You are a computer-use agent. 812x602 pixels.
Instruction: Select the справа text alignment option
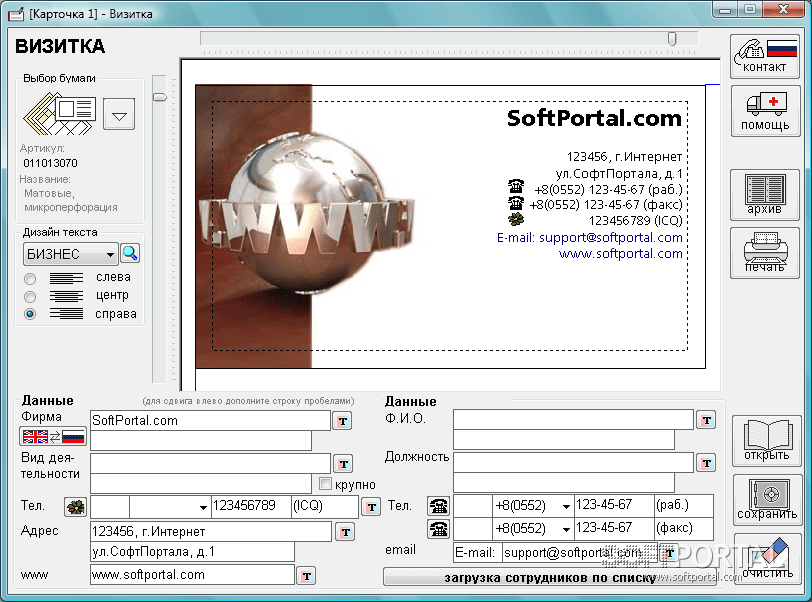point(30,314)
